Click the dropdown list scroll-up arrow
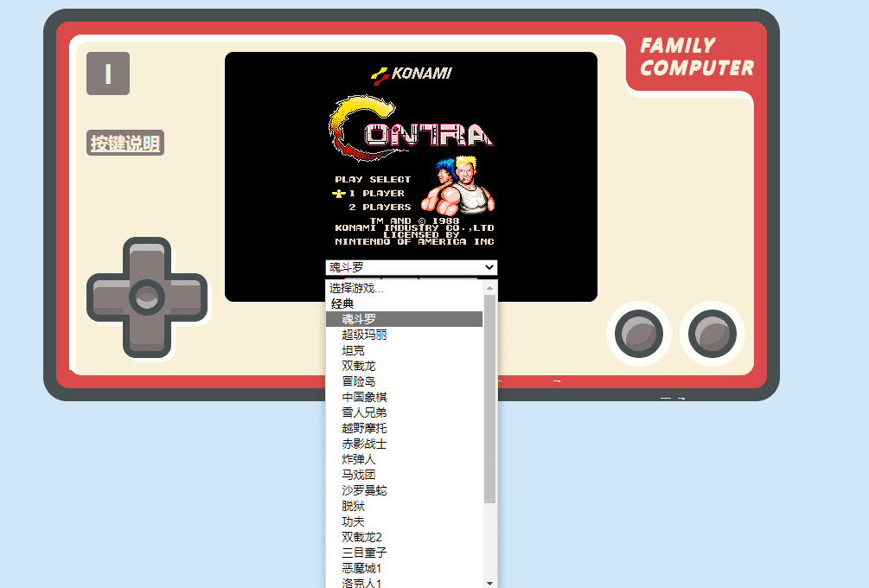 490,288
